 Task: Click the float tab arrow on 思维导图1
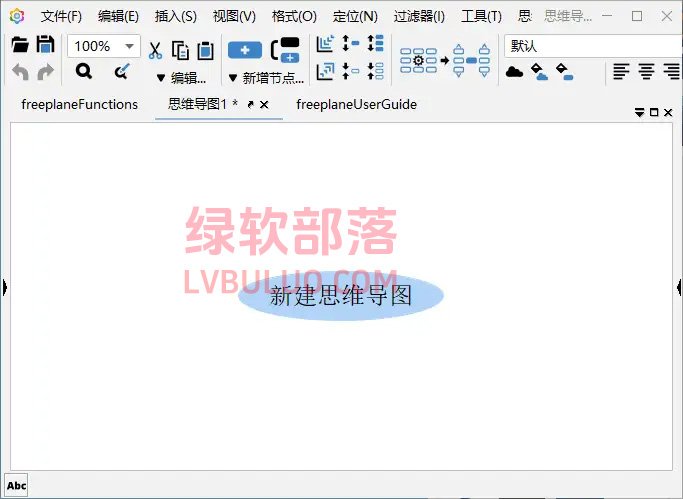click(x=250, y=105)
